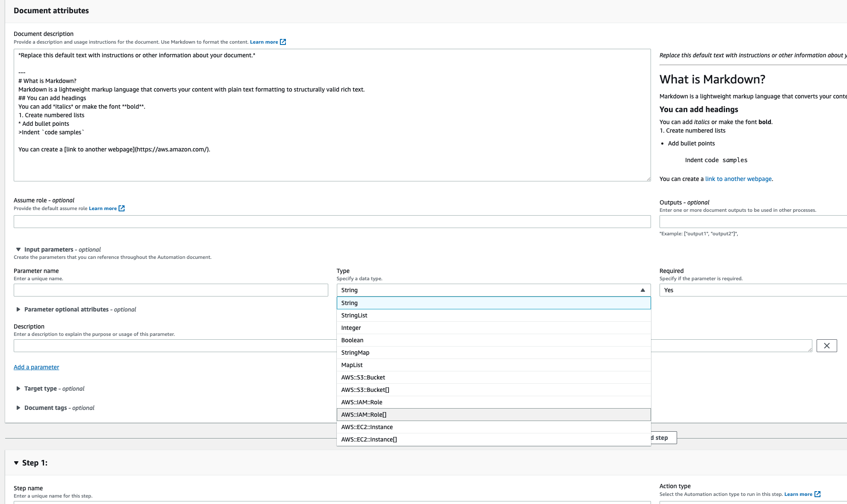Screen dimensions: 847x504
Task: Click inside the Parameter name input field
Action: [171, 290]
